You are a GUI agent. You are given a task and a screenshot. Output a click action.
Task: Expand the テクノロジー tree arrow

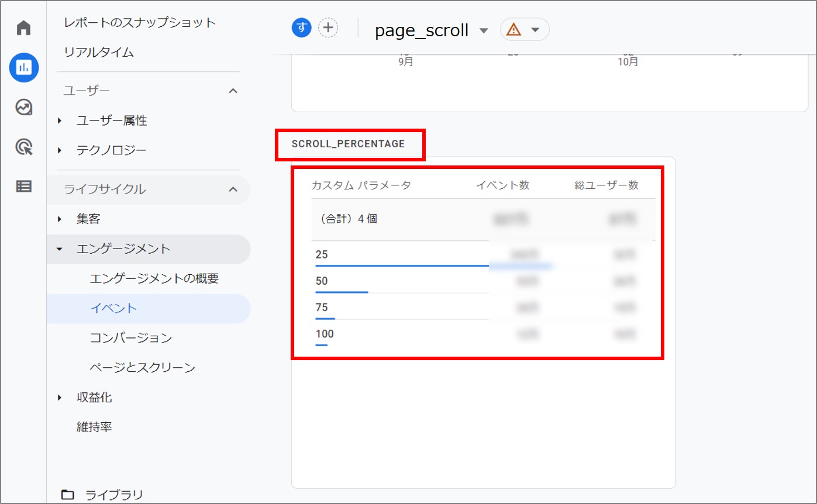59,151
